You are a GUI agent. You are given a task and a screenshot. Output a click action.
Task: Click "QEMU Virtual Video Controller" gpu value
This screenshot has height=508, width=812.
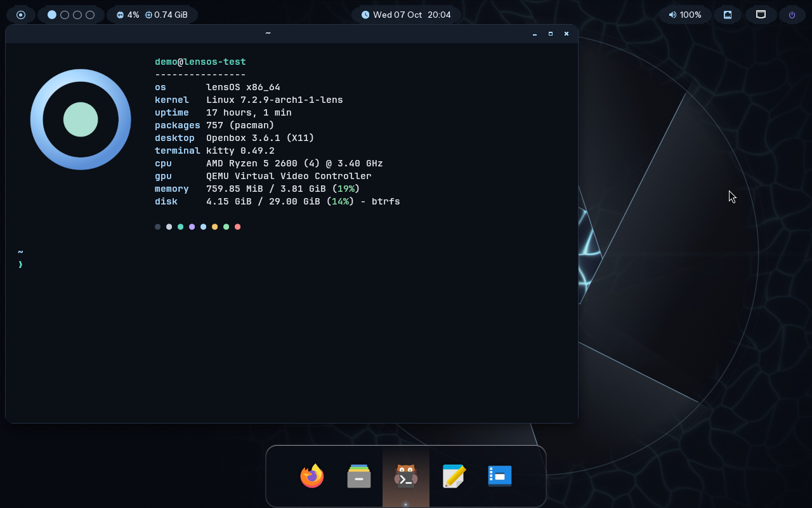click(289, 176)
